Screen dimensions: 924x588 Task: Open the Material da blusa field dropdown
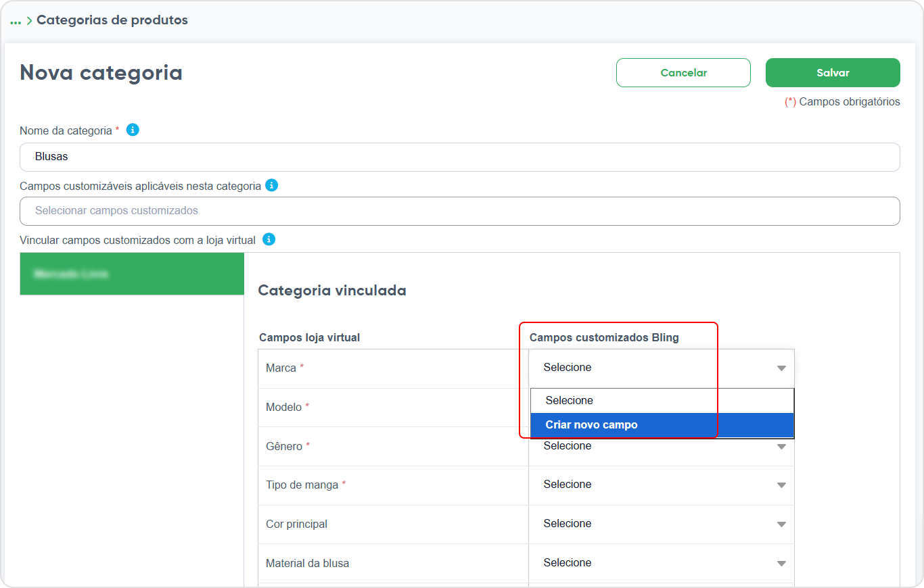click(x=662, y=563)
